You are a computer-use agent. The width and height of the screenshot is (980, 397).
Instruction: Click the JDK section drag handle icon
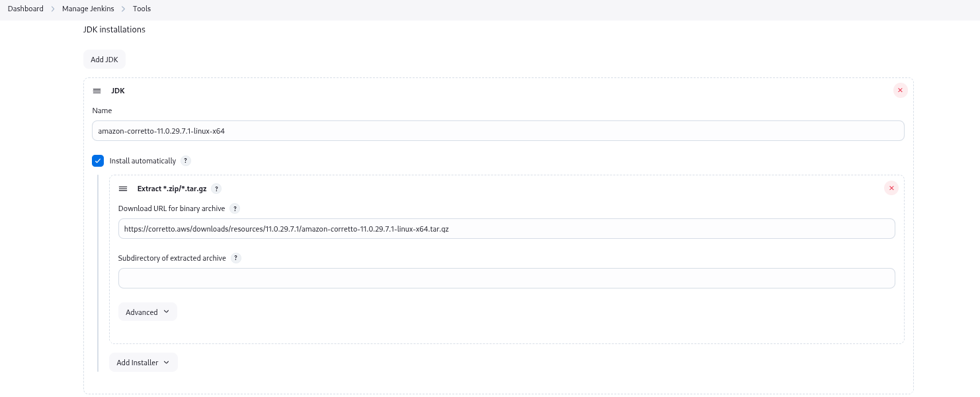(97, 91)
